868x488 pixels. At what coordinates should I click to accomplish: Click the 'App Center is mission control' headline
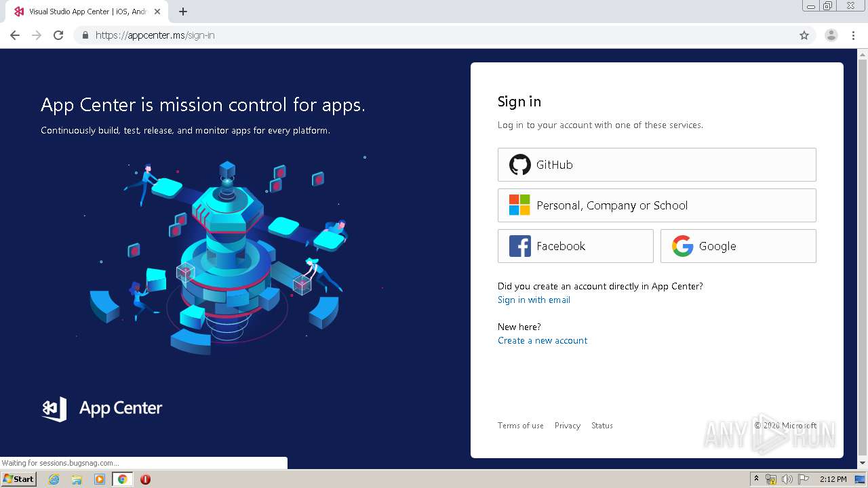203,105
